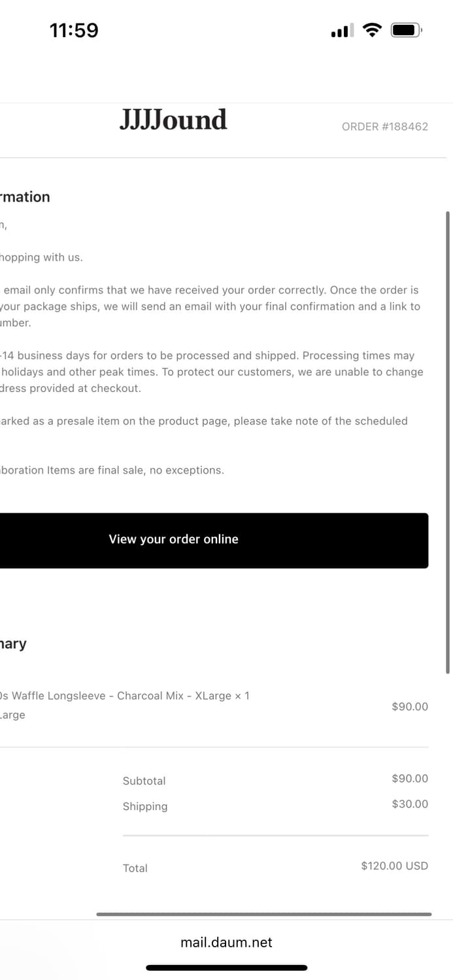Click the $30.00 shipping amount
This screenshot has width=453, height=980.
pyautogui.click(x=410, y=804)
